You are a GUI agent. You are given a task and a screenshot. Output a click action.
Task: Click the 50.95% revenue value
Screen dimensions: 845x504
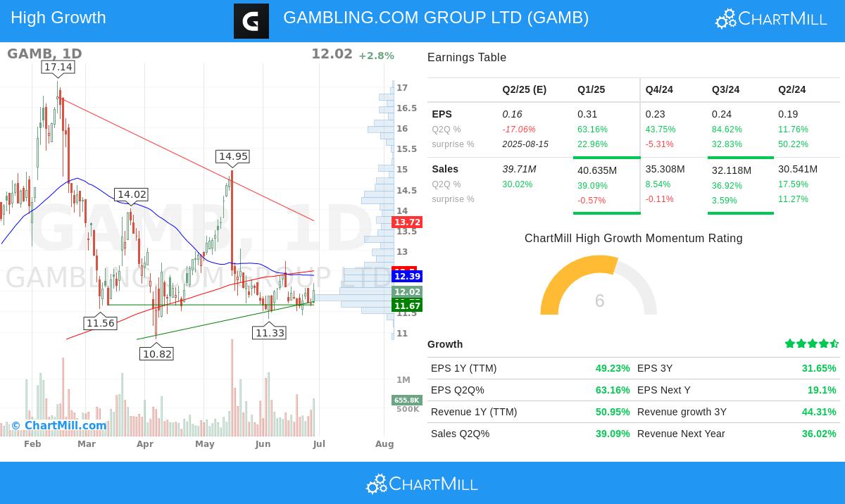tap(613, 412)
